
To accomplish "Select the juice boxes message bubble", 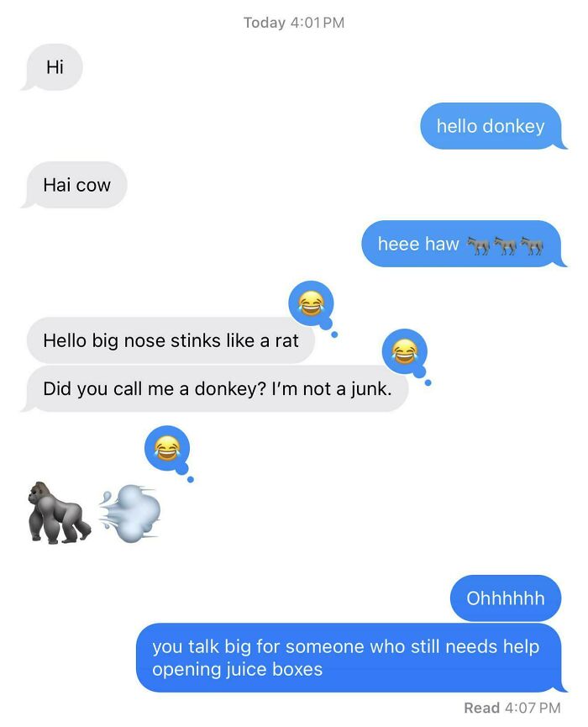I will point(351,657).
